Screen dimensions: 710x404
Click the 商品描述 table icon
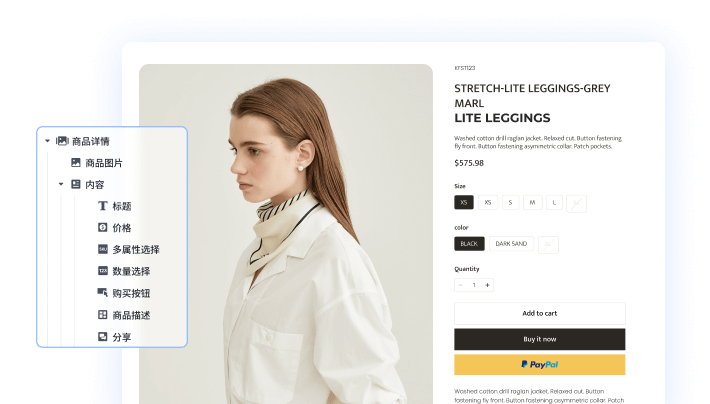103,315
